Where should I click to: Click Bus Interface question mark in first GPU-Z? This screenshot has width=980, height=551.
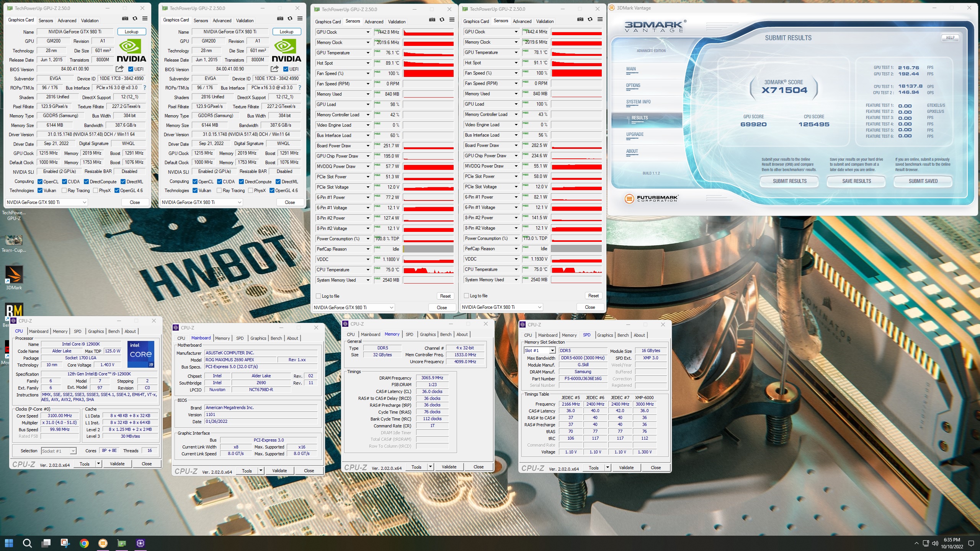[x=145, y=88]
